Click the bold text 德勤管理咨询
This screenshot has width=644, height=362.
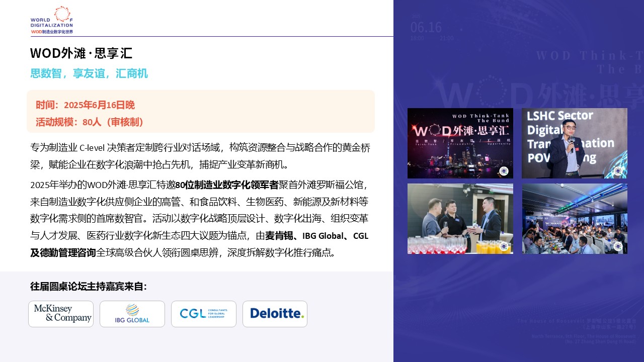coord(63,252)
